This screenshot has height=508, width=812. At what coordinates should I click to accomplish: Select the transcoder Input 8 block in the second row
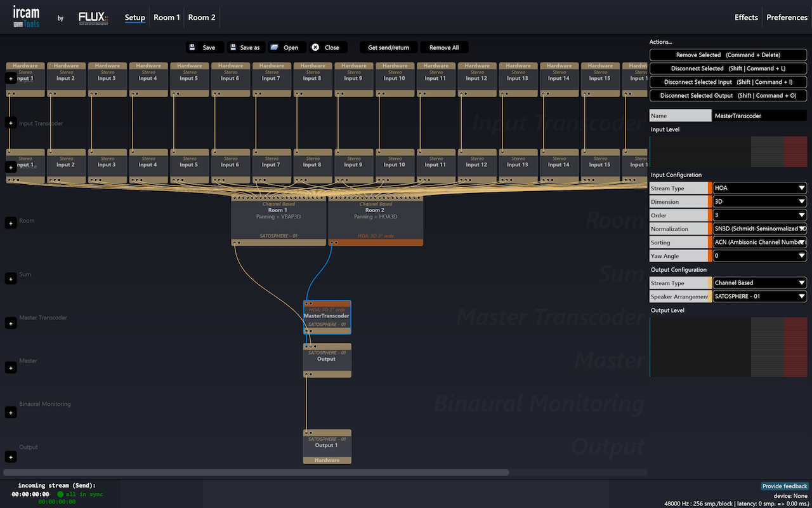coord(313,166)
